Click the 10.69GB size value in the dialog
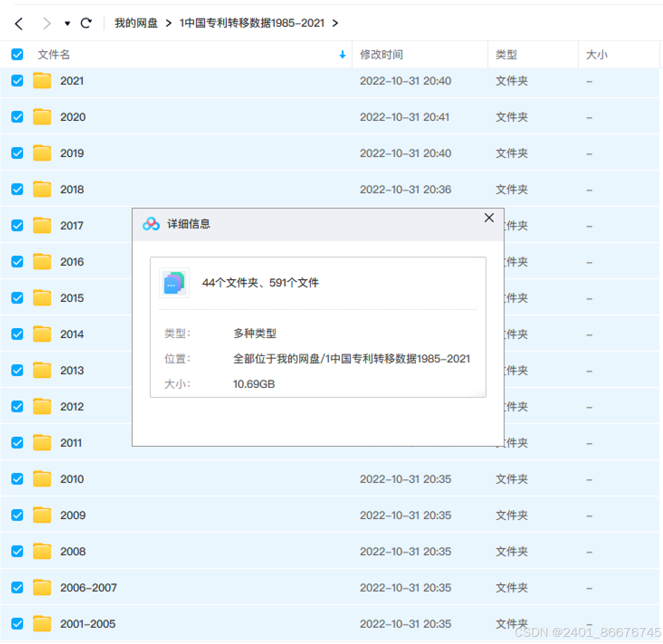The image size is (663, 644). tap(253, 384)
